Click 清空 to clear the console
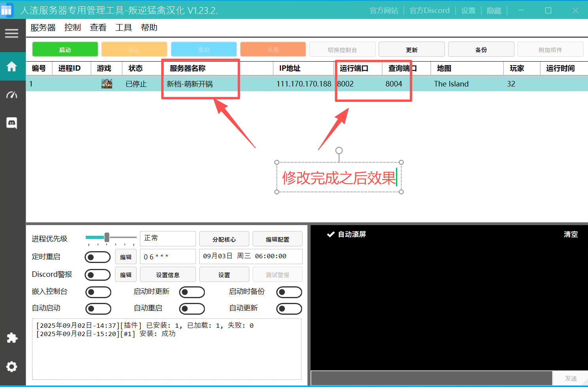Viewport: 588px width, 387px height. point(571,234)
